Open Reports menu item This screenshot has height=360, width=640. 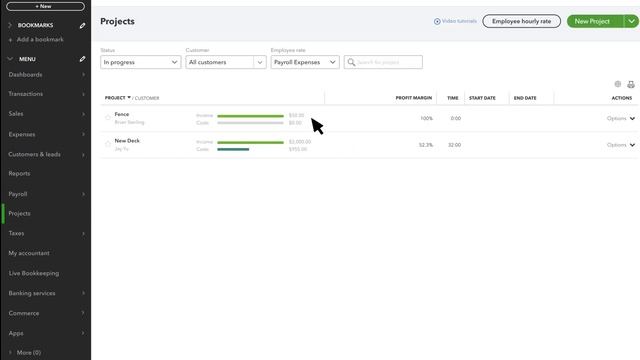coord(19,173)
